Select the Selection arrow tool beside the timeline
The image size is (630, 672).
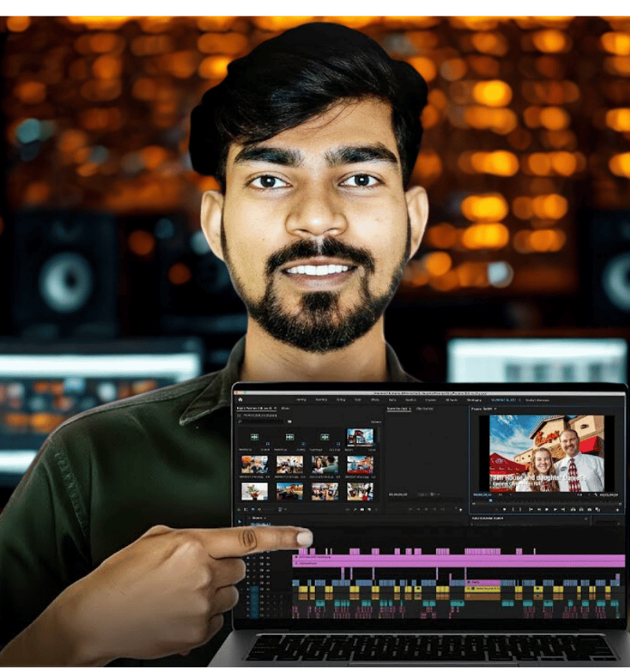(239, 522)
